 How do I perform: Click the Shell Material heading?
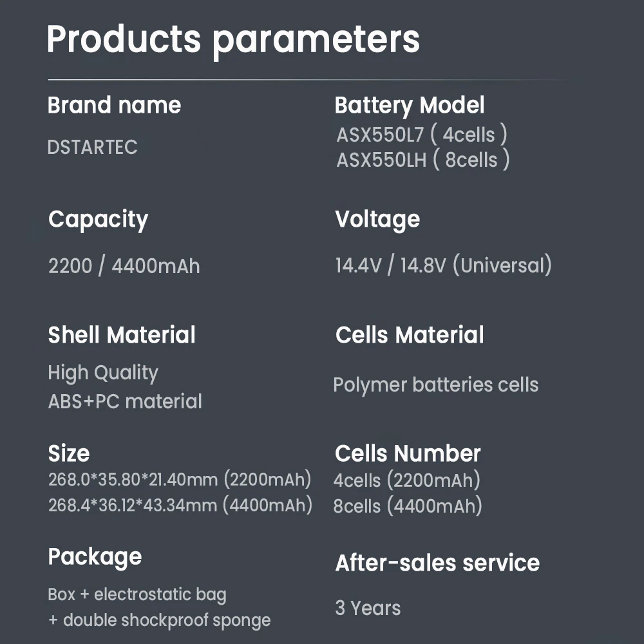tap(122, 335)
